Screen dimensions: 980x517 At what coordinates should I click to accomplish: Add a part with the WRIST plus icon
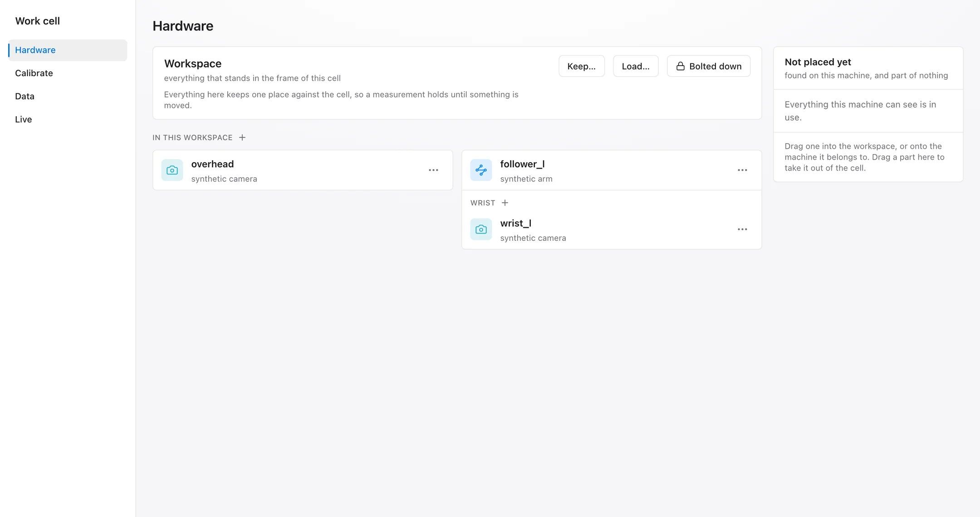click(505, 203)
